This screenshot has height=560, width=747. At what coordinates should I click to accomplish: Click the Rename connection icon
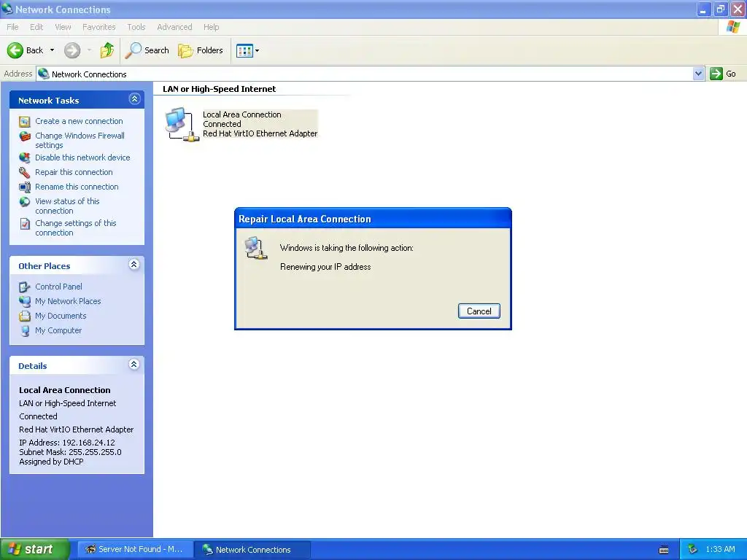point(25,187)
